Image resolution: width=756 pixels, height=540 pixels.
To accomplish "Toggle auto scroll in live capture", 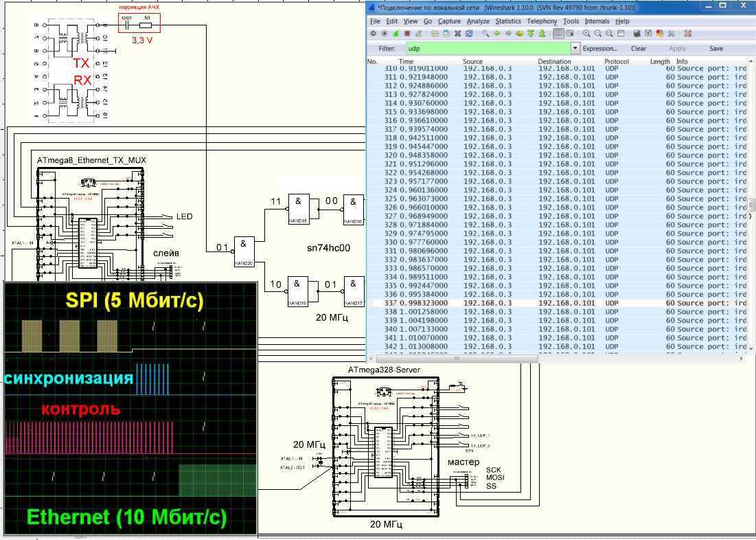I will [570, 33].
